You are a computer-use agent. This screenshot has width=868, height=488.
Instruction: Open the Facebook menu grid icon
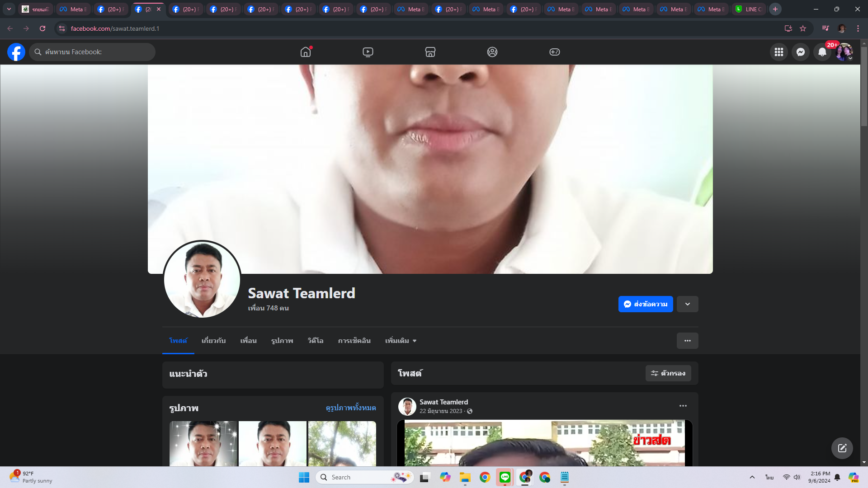point(778,52)
